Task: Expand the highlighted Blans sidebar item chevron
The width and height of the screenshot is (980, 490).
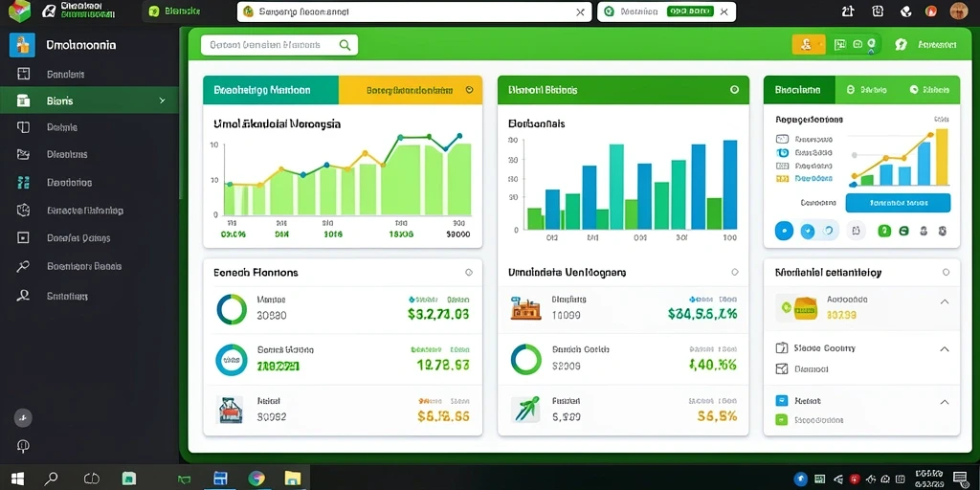Action: (163, 100)
